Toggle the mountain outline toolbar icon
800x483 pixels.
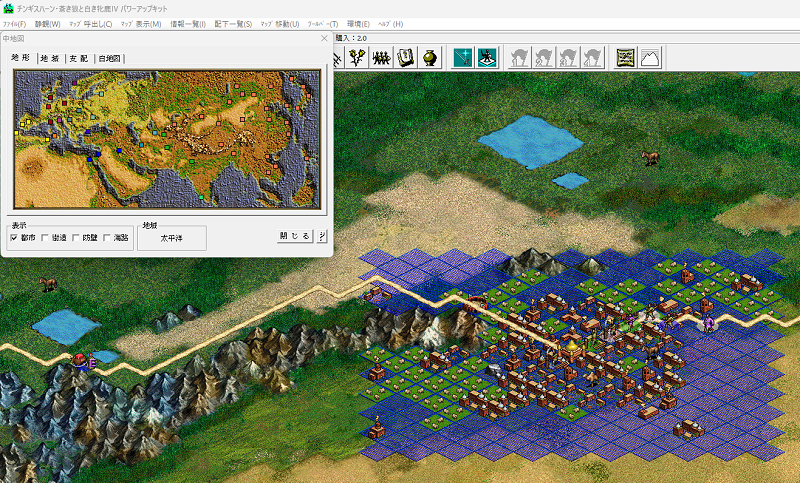650,57
